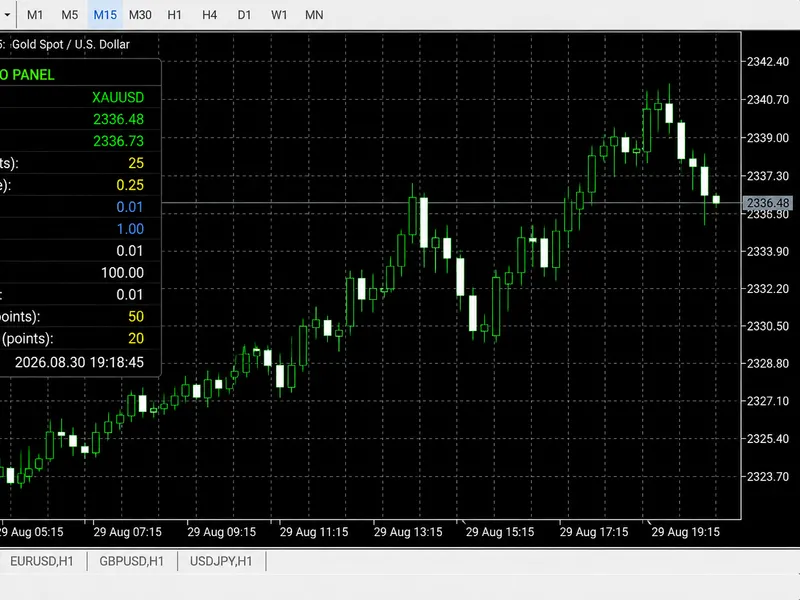Screen dimensions: 800x600
Task: Click the yellow 50 points value
Action: (x=136, y=317)
